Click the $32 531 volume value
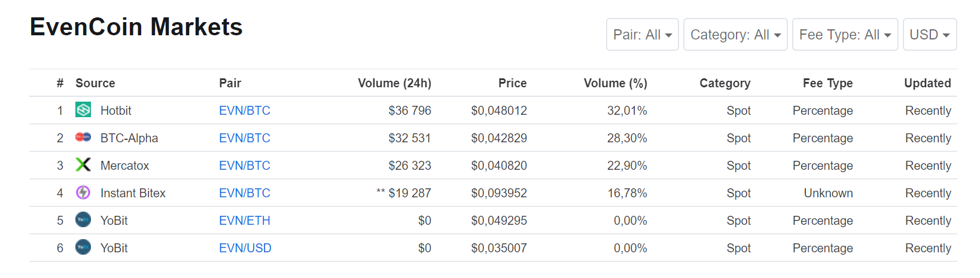Image resolution: width=980 pixels, height=278 pixels. [410, 138]
